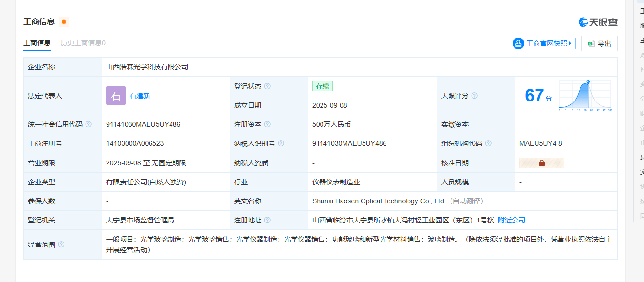
Task: Click the 存续 status badge
Action: pos(322,86)
